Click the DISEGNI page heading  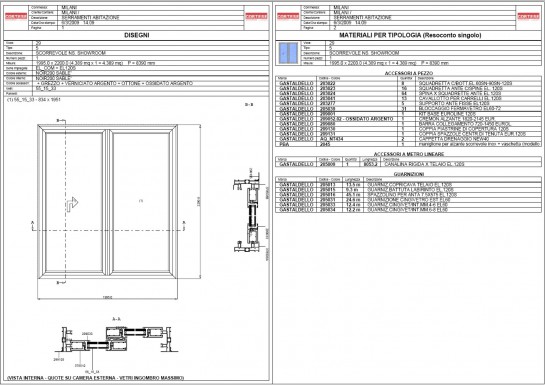point(137,35)
